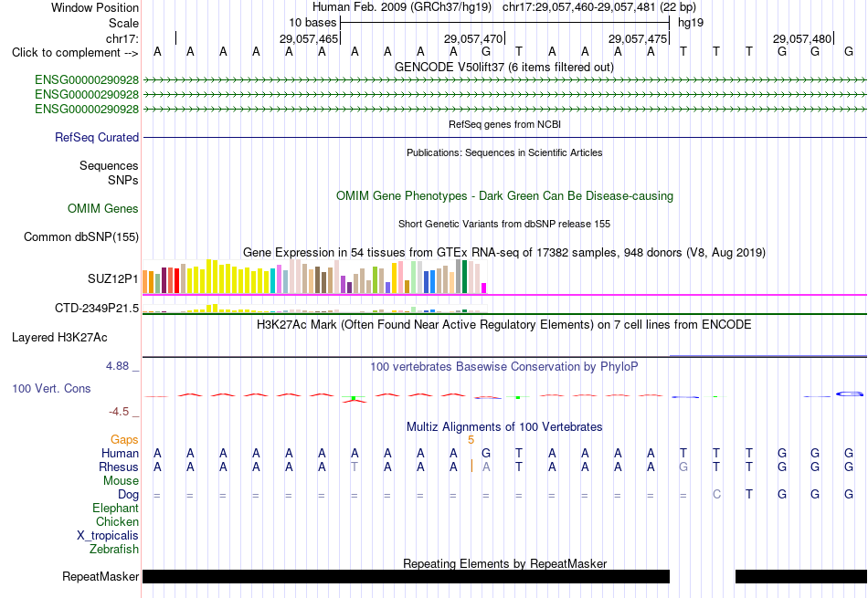Open OMIM Genes track settings label
Screen dimensions: 868x598
click(103, 208)
